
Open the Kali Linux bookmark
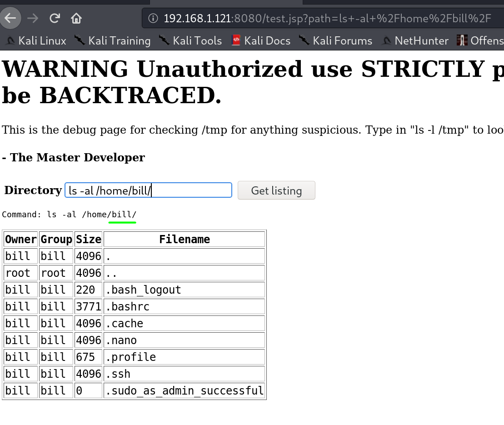coord(36,41)
